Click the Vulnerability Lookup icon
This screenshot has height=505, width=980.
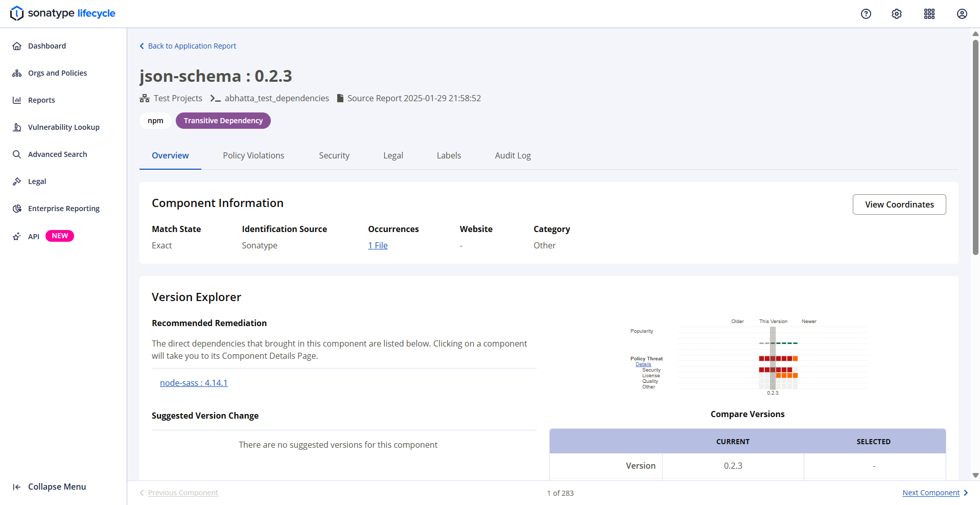(17, 127)
